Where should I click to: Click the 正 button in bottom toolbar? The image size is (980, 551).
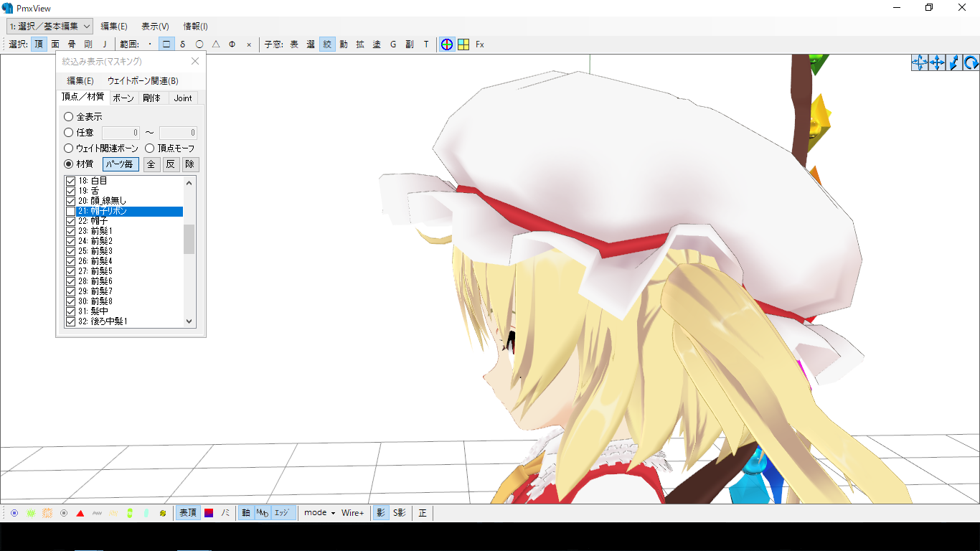(423, 513)
